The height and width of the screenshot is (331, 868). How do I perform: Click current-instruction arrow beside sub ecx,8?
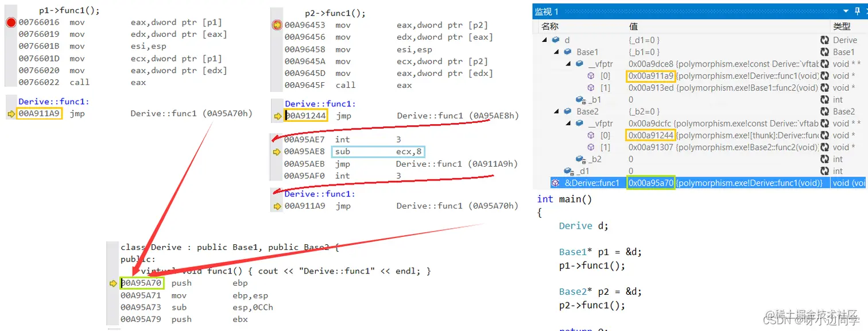coord(277,152)
